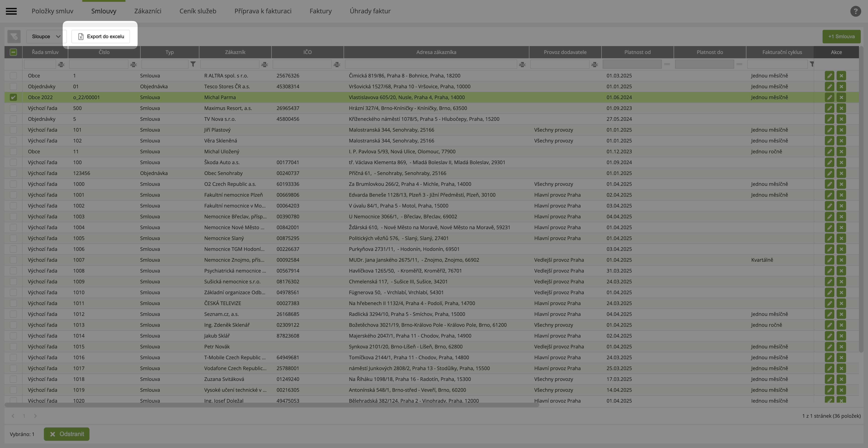Open the hamburger main menu
The height and width of the screenshot is (448, 868).
click(11, 11)
